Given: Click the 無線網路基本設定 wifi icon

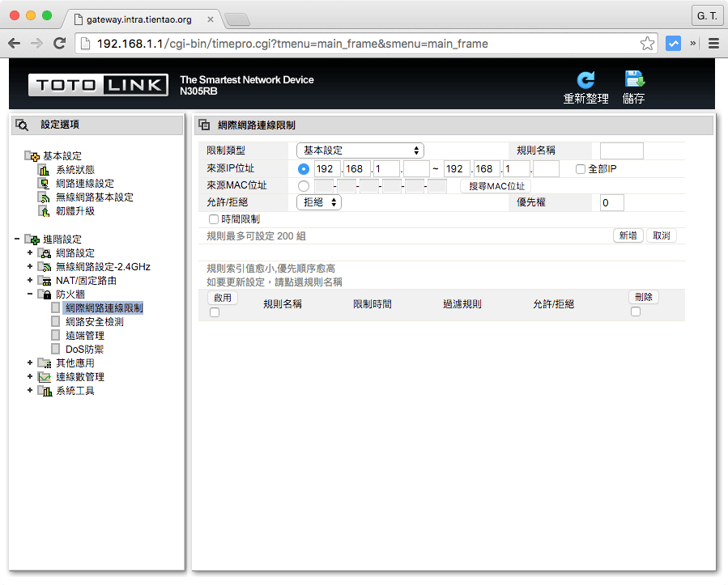Looking at the screenshot, I should 45,197.
